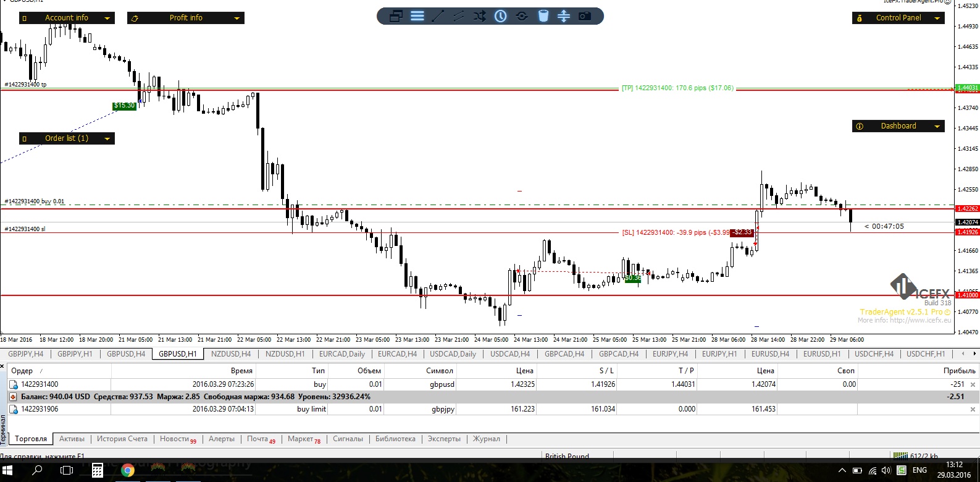Image resolution: width=980 pixels, height=482 pixels.
Task: Expand the Control Panel dropdown arrow
Action: tap(937, 19)
